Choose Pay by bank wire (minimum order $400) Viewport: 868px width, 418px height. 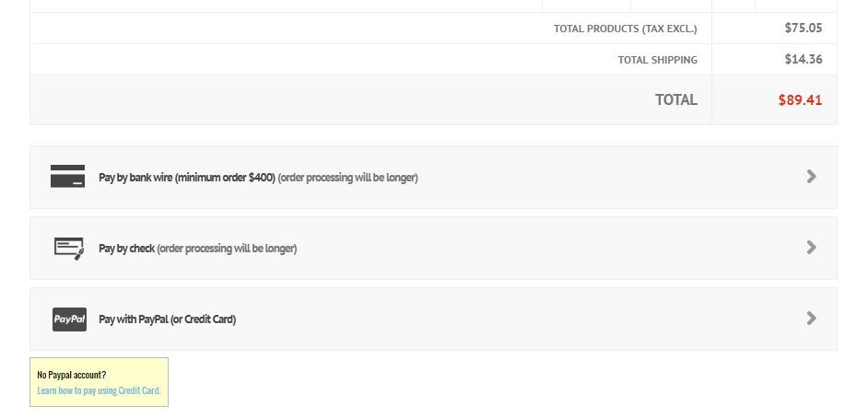coord(433,178)
